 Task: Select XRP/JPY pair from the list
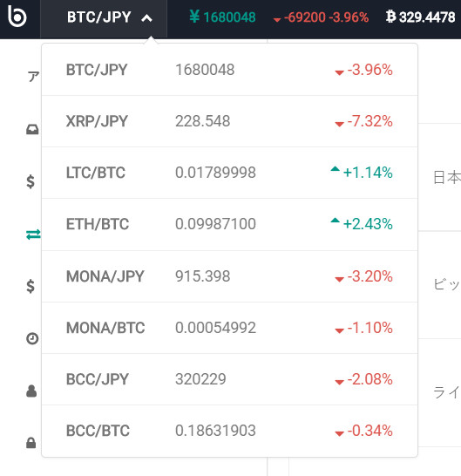point(230,121)
